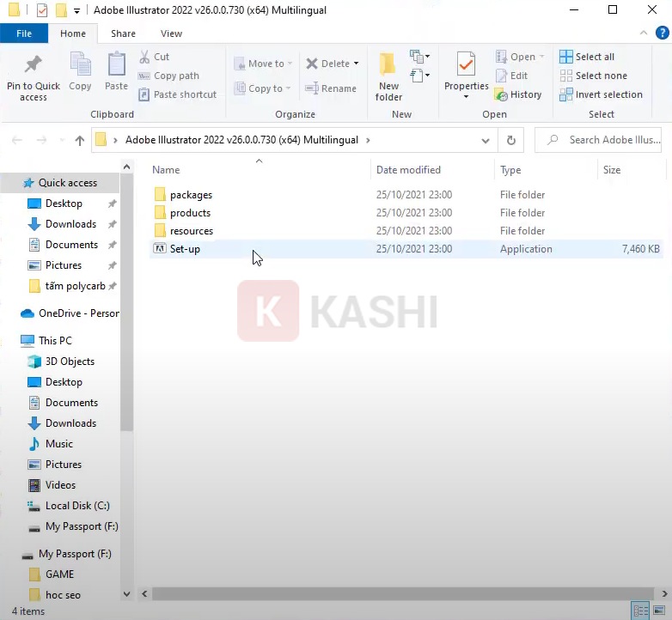Click the Delete ribbon button
This screenshot has height=620, width=672.
pos(328,64)
